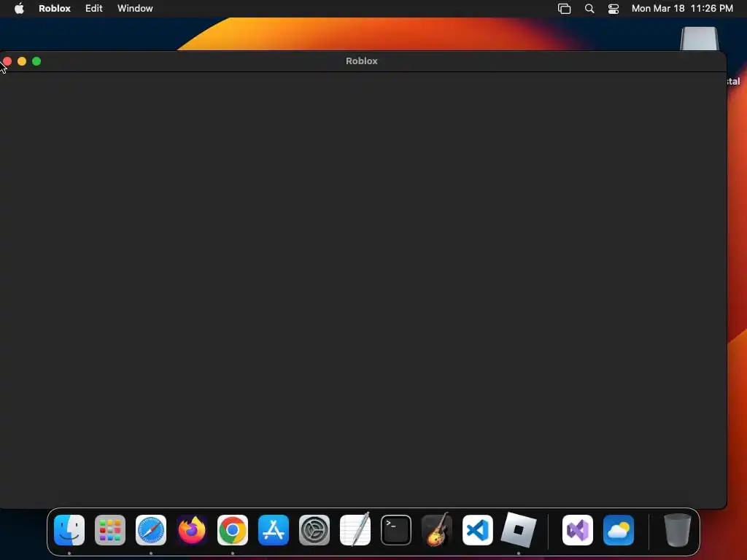Open Stage Manager icon in menu bar
This screenshot has width=747, height=560.
coord(564,9)
